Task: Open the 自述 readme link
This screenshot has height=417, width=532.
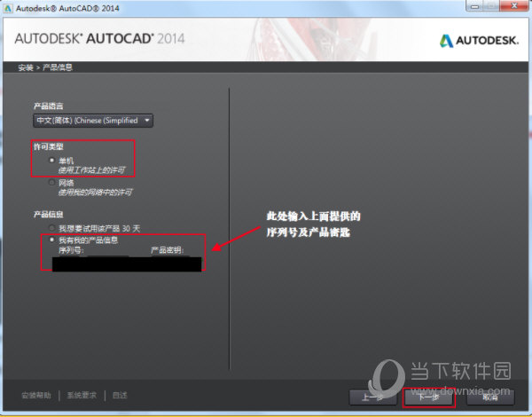Action: pyautogui.click(x=120, y=396)
